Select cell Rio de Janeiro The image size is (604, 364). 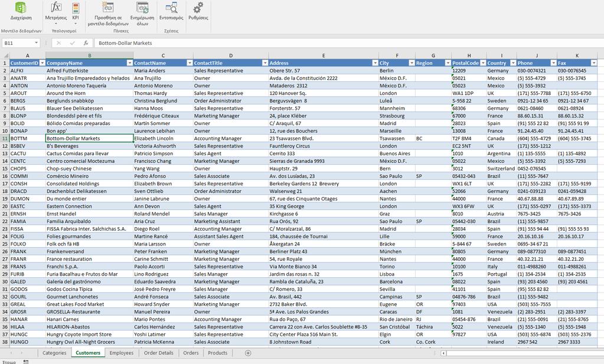coord(397,319)
